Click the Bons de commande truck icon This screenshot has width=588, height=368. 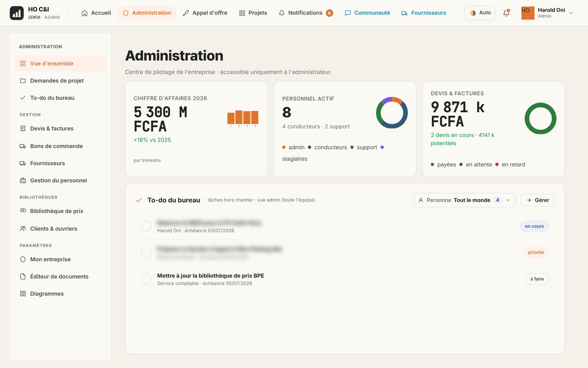tap(23, 146)
